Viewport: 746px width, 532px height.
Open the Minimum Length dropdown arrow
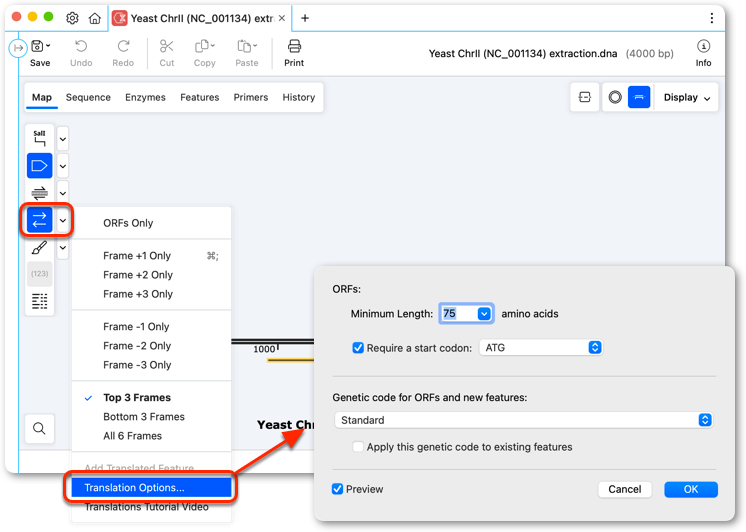(484, 314)
